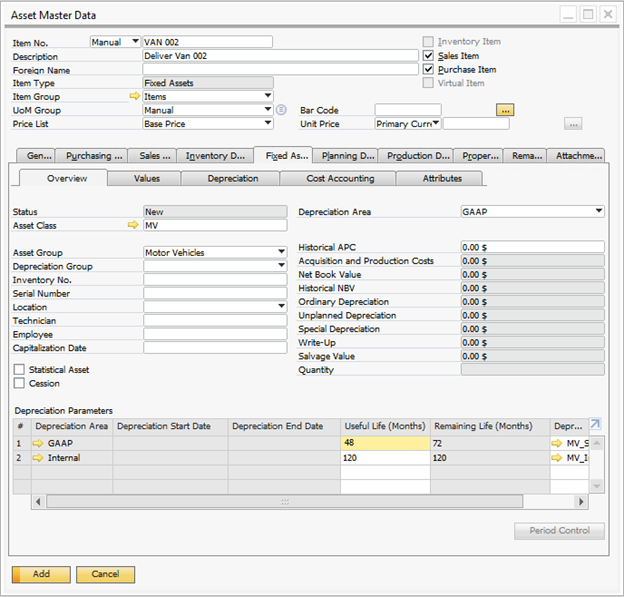Switch to the Sales tab

pyautogui.click(x=152, y=156)
